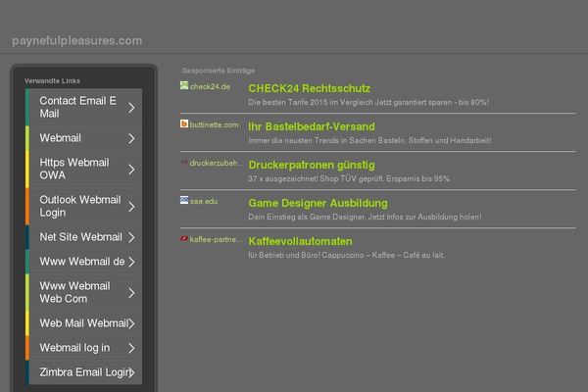588x392 pixels.
Task: Open the buttinette.com domain link
Action: (214, 124)
